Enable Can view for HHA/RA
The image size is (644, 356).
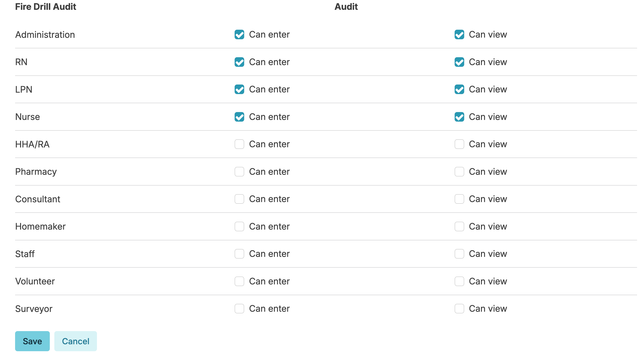(x=459, y=144)
